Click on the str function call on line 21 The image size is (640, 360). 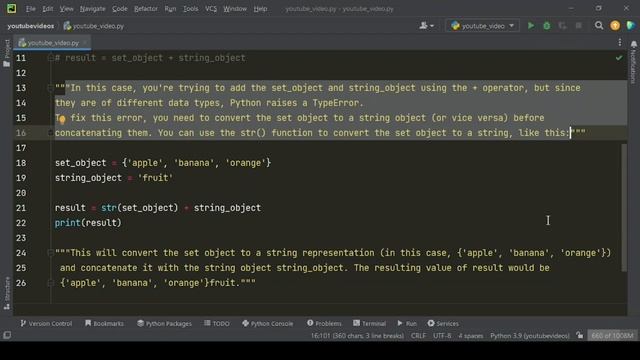(x=109, y=208)
